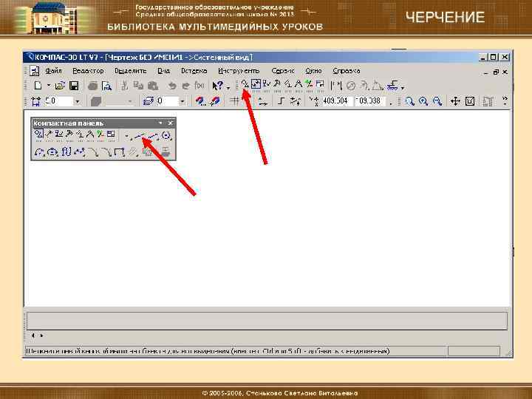Toggle the grid display icon
Image resolution: width=532 pixels, height=399 pixels.
[x=234, y=101]
